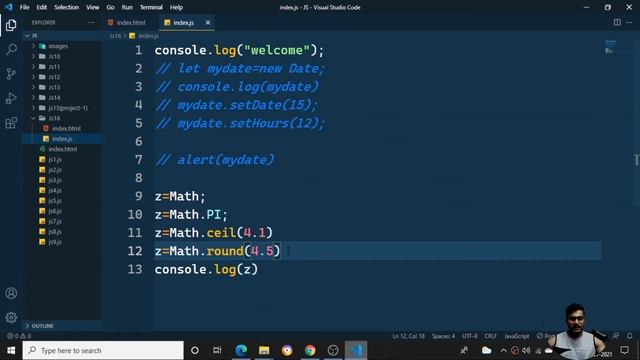This screenshot has height=360, width=640.
Task: Switch to the index.html editor tab
Action: pos(130,22)
